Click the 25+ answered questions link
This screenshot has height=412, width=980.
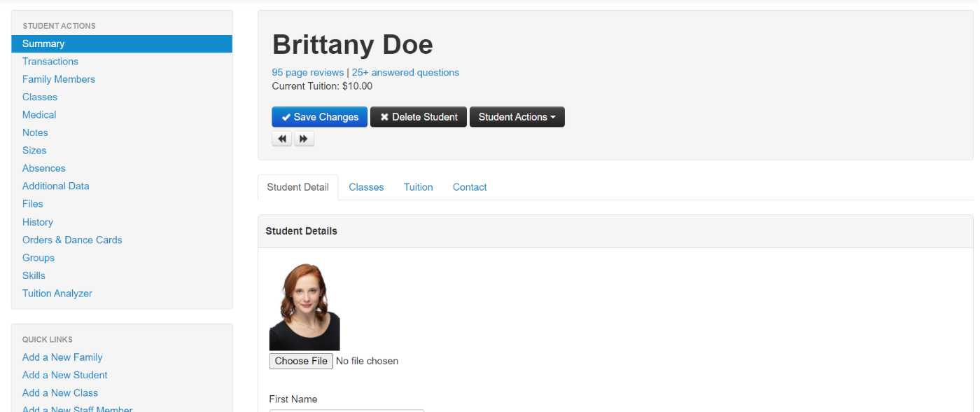pyautogui.click(x=405, y=72)
